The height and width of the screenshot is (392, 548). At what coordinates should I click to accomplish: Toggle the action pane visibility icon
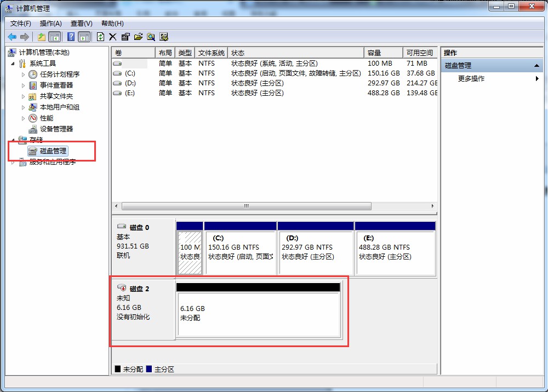pyautogui.click(x=83, y=37)
